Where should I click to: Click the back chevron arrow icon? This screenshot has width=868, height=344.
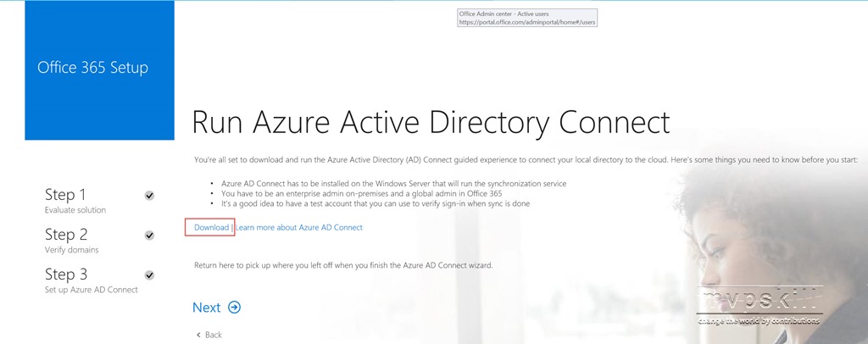[x=198, y=335]
